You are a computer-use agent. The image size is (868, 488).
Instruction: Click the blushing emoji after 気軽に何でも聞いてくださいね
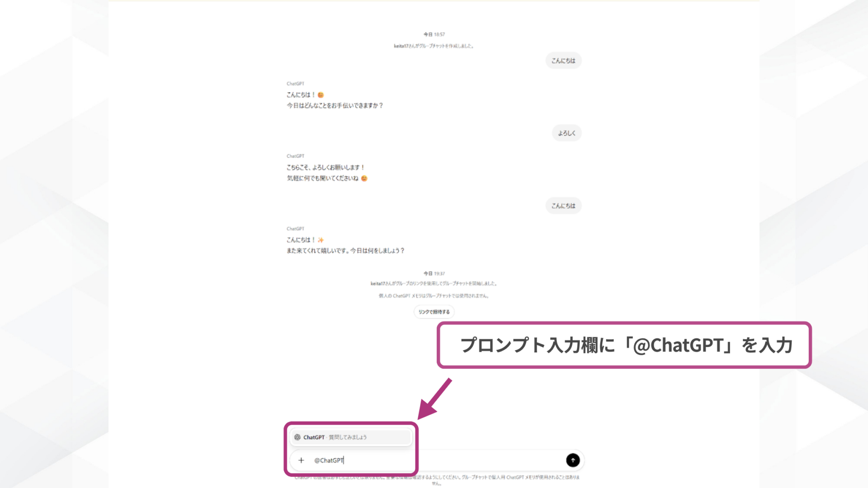point(364,178)
